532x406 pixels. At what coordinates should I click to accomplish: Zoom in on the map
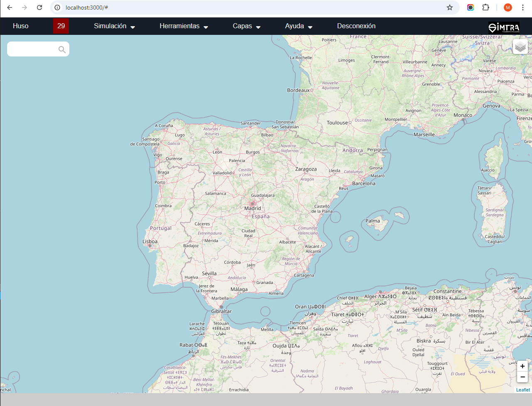click(x=522, y=366)
